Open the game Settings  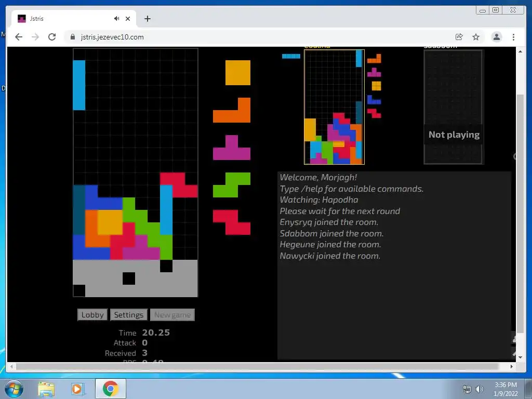(x=129, y=315)
